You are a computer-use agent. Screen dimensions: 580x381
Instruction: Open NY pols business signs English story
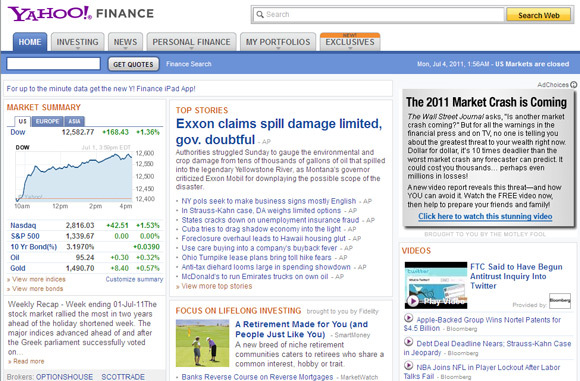point(269,201)
